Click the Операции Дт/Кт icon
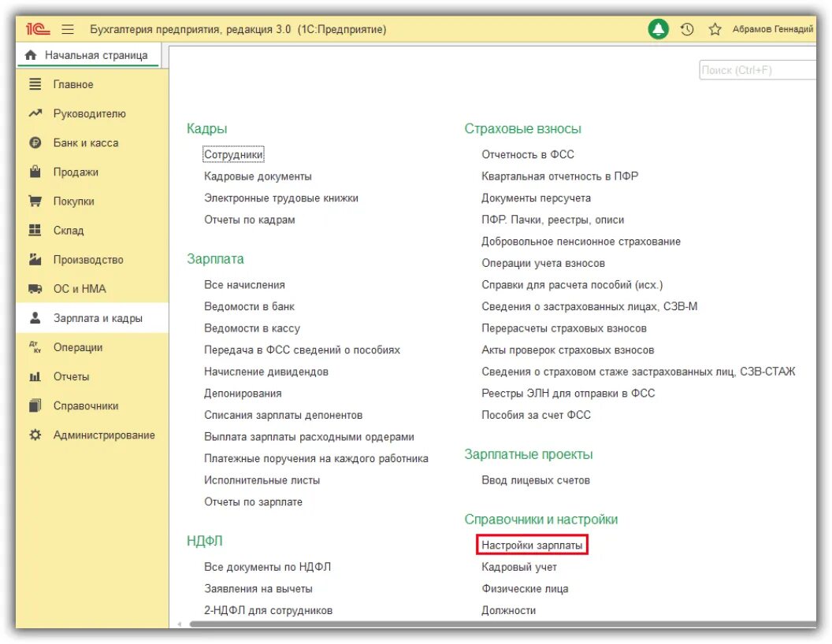 click(35, 347)
